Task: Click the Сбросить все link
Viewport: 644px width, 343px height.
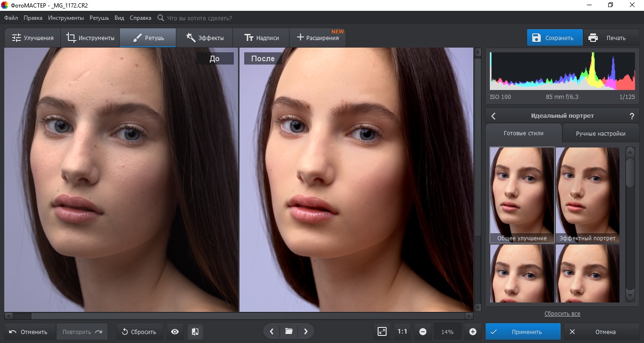Action: [562, 314]
